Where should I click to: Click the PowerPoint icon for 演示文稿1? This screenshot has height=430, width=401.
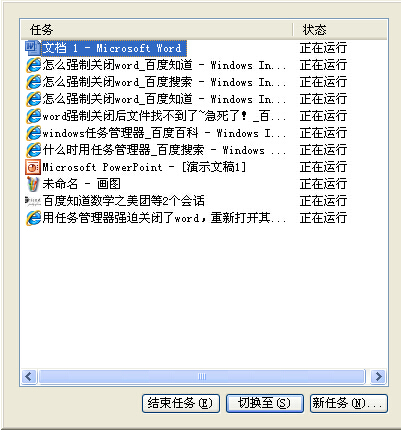click(x=33, y=167)
